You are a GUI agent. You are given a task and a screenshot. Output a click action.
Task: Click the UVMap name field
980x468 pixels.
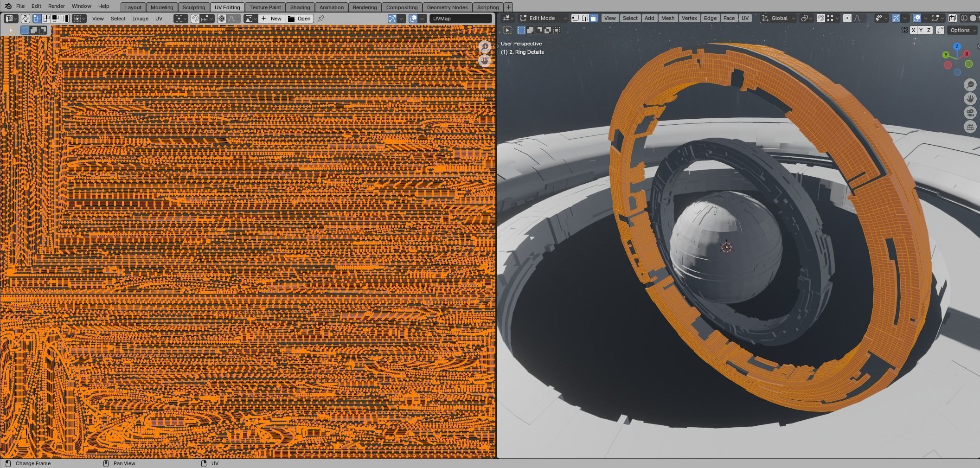[461, 19]
